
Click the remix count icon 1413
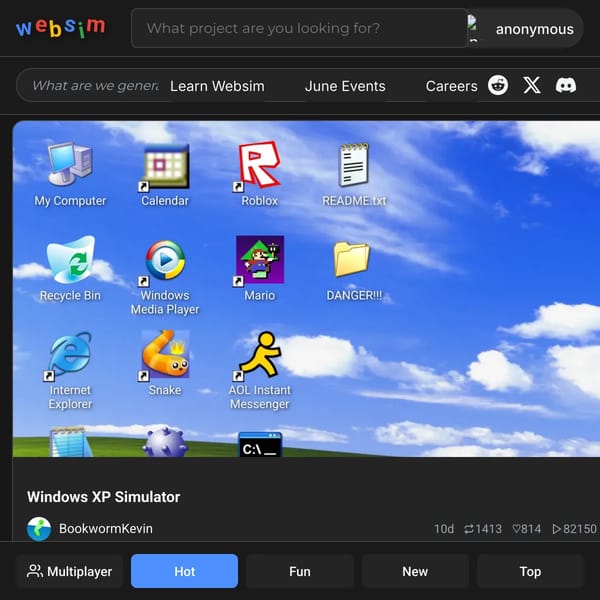click(469, 529)
